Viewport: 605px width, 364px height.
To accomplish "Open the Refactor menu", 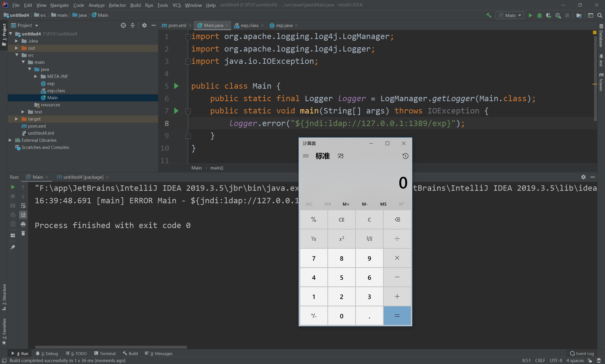I will tap(117, 5).
